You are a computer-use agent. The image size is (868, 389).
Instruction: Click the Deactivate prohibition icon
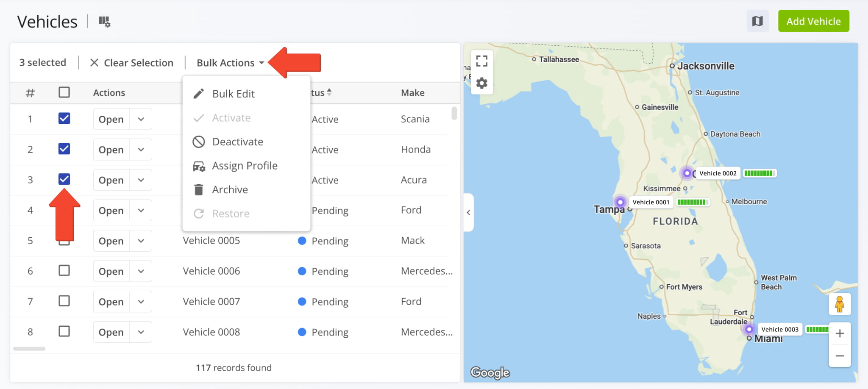[x=199, y=142]
